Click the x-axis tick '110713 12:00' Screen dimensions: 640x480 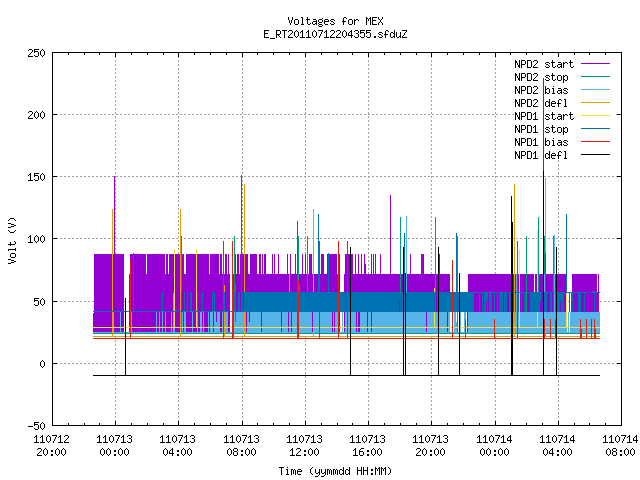304,446
